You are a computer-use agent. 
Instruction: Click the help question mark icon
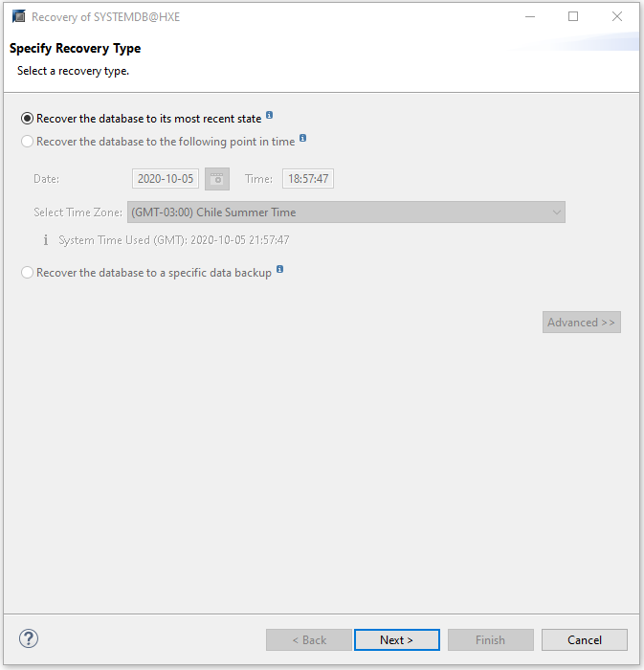pos(29,638)
